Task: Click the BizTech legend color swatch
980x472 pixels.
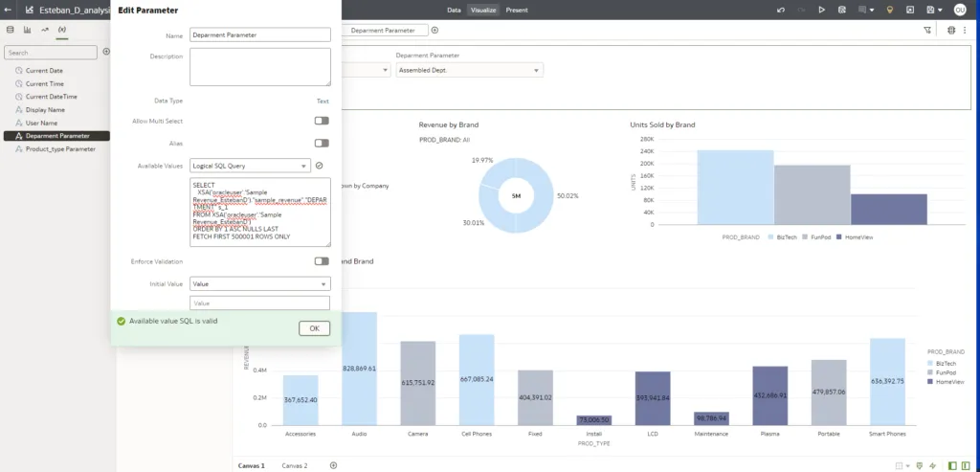Action: [771, 236]
